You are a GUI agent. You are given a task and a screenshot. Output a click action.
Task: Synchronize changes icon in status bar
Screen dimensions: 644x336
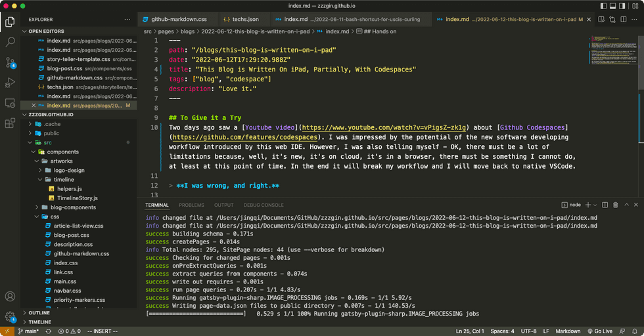pyautogui.click(x=49, y=331)
